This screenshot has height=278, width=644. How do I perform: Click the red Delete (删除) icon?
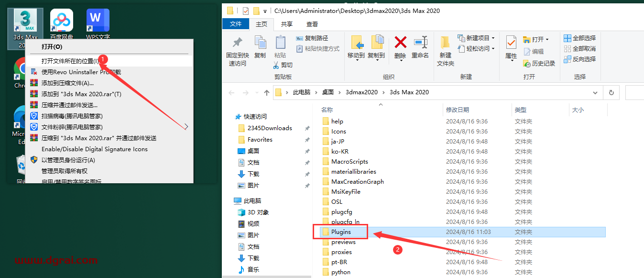(400, 44)
